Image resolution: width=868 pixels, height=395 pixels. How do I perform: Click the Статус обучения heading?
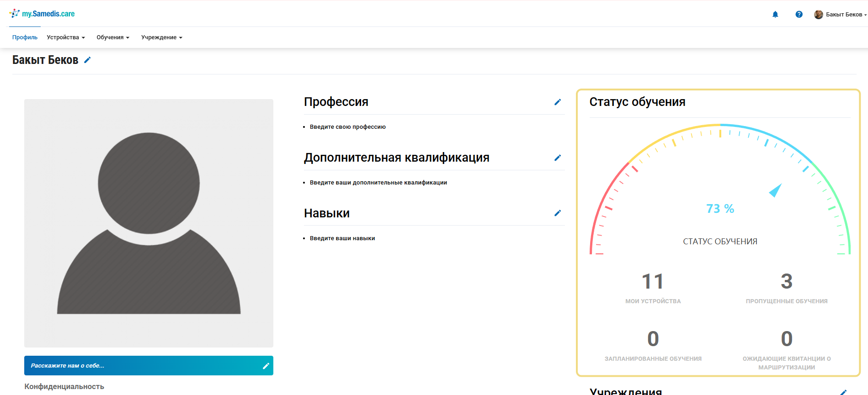(x=637, y=102)
